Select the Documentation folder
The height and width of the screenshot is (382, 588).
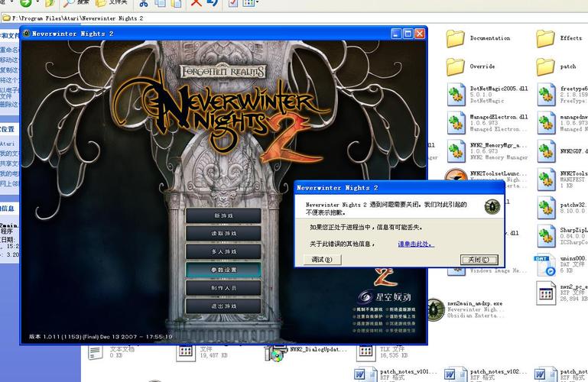click(x=478, y=38)
